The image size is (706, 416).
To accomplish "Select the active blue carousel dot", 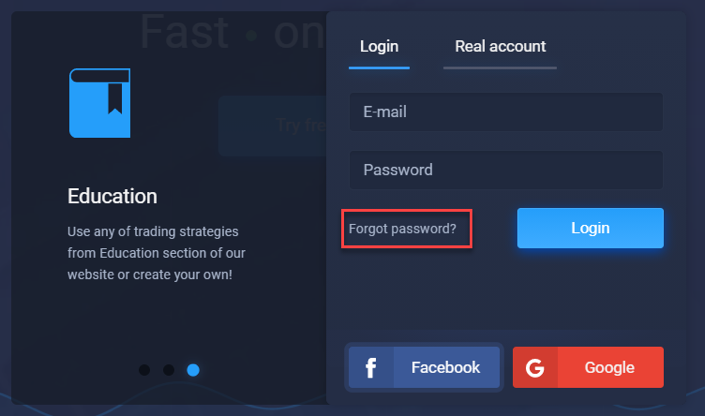I will click(193, 370).
